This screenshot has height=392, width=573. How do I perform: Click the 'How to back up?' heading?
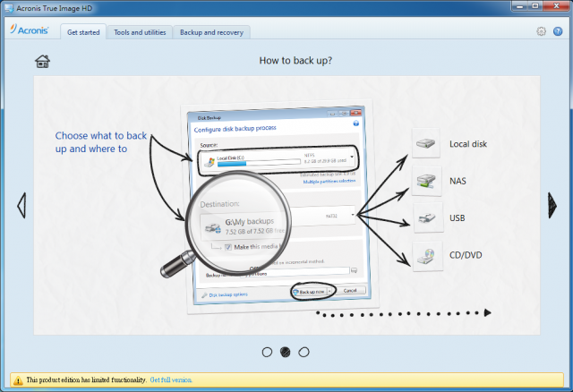click(x=295, y=60)
